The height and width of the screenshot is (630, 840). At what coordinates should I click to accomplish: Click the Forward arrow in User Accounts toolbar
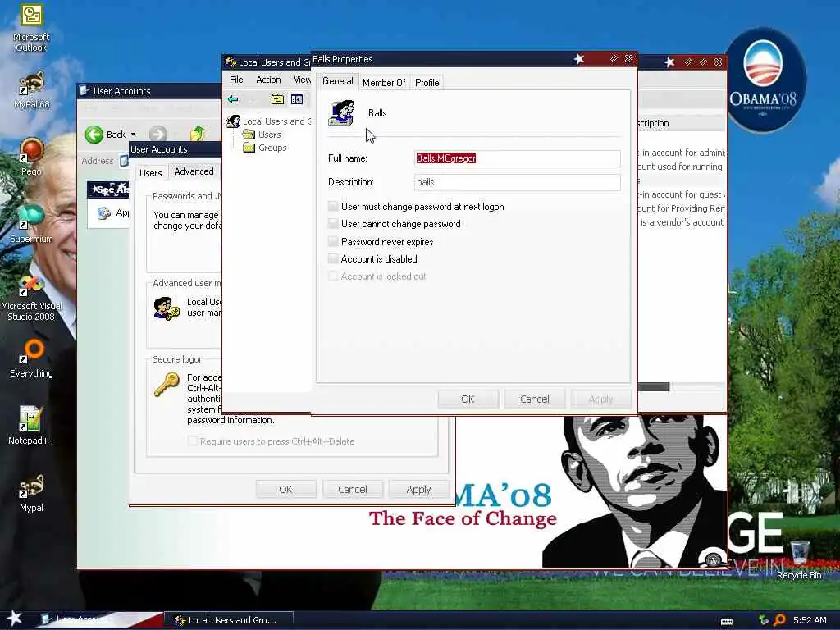[x=158, y=134]
